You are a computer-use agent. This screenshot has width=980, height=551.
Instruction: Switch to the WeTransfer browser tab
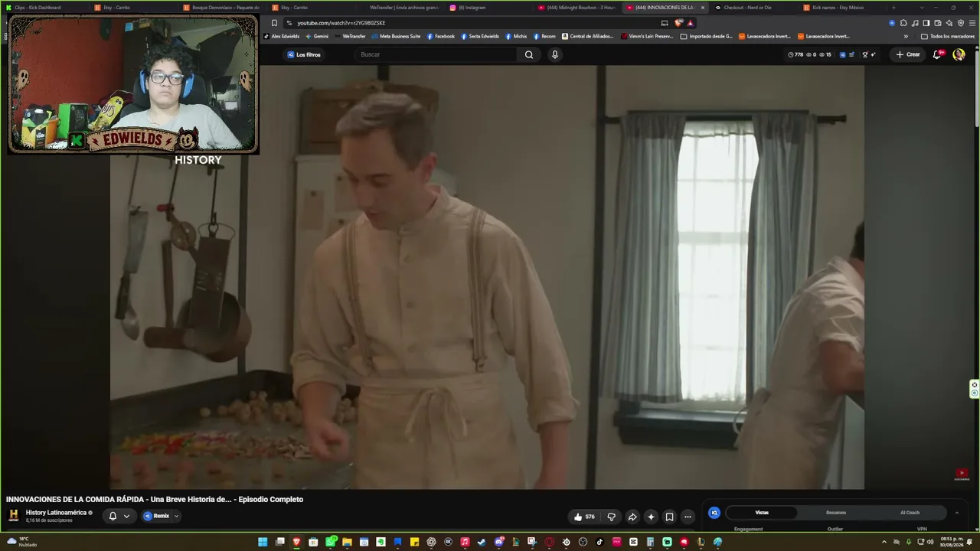[x=400, y=8]
